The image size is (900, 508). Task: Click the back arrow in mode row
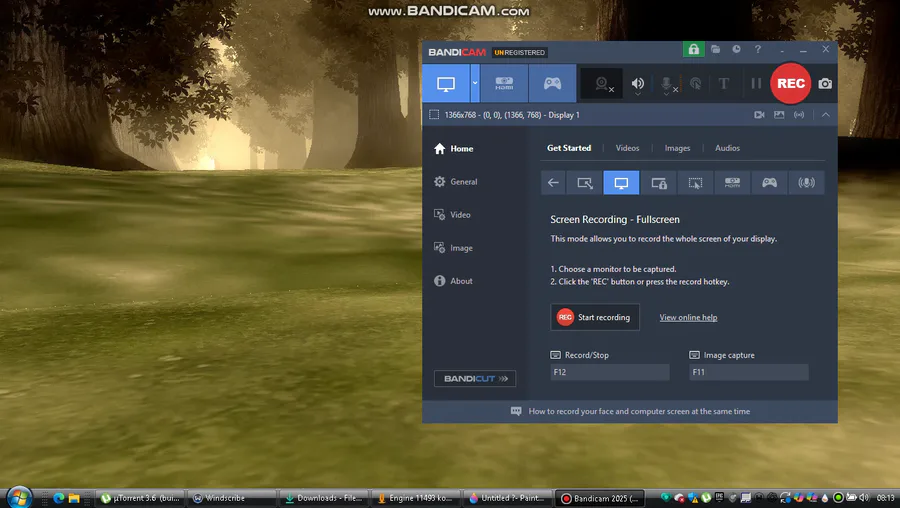553,183
